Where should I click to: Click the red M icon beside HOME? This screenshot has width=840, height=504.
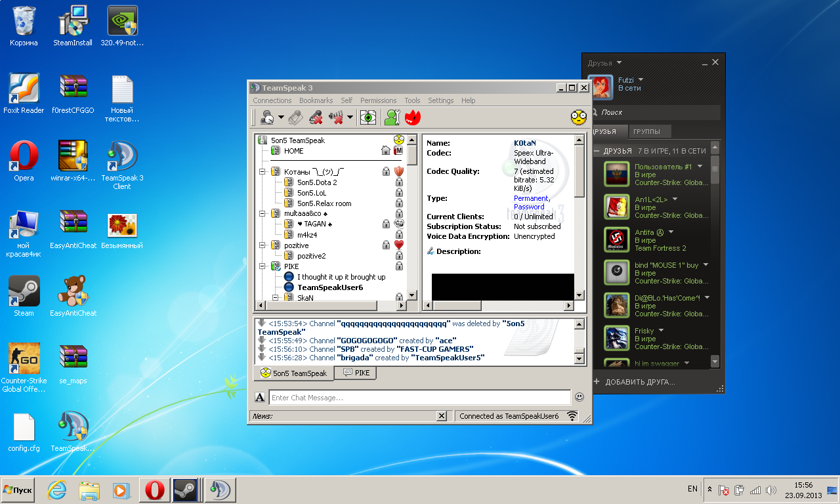point(398,151)
